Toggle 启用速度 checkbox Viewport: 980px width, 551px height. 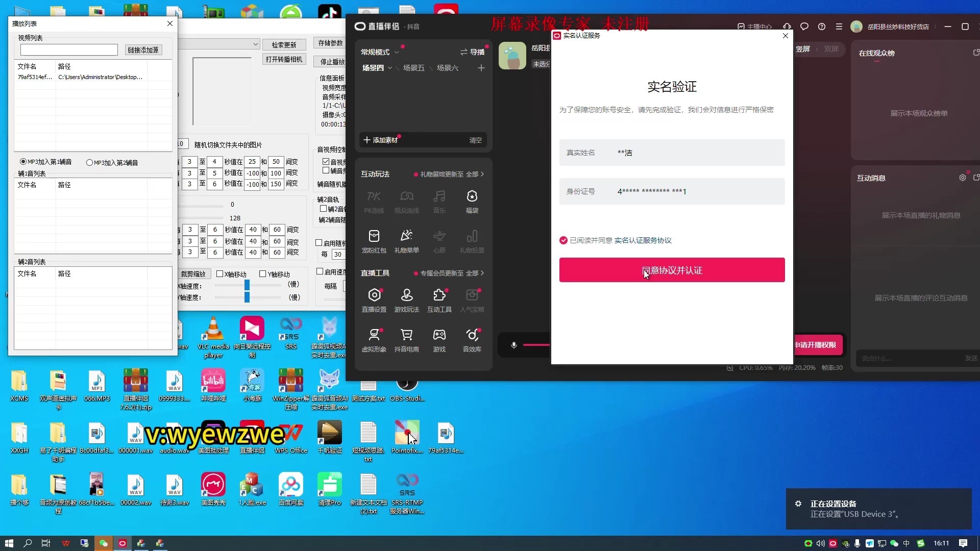coord(320,271)
